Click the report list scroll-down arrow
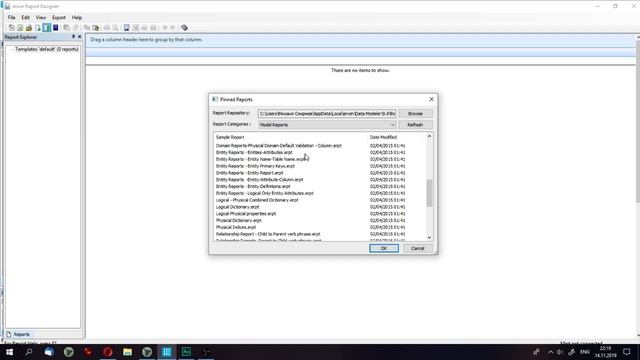 [x=429, y=238]
